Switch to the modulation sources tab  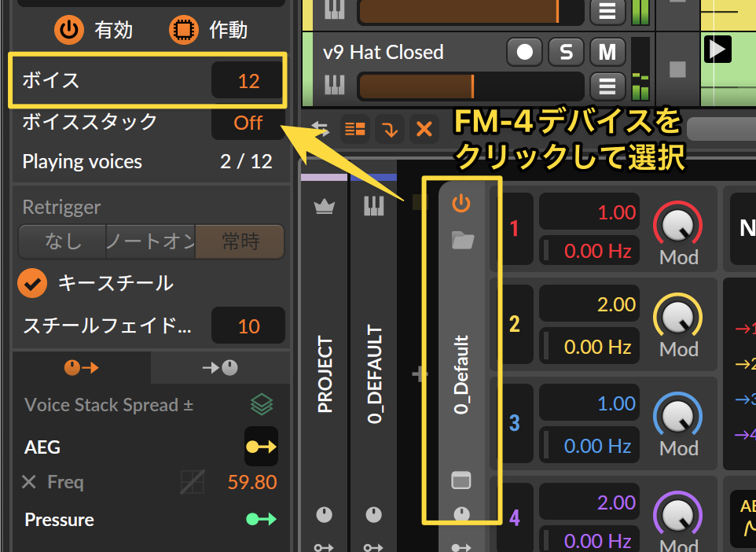tap(81, 368)
